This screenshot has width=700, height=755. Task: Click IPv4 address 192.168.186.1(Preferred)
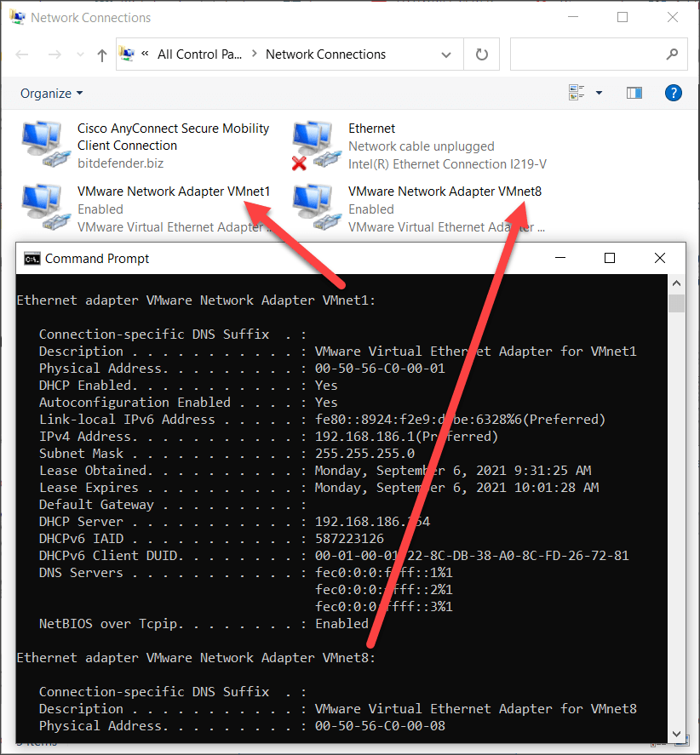pos(406,437)
